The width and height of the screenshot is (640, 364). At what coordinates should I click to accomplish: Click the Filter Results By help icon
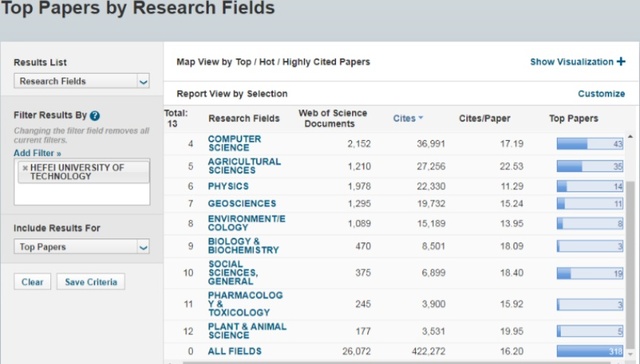click(95, 116)
